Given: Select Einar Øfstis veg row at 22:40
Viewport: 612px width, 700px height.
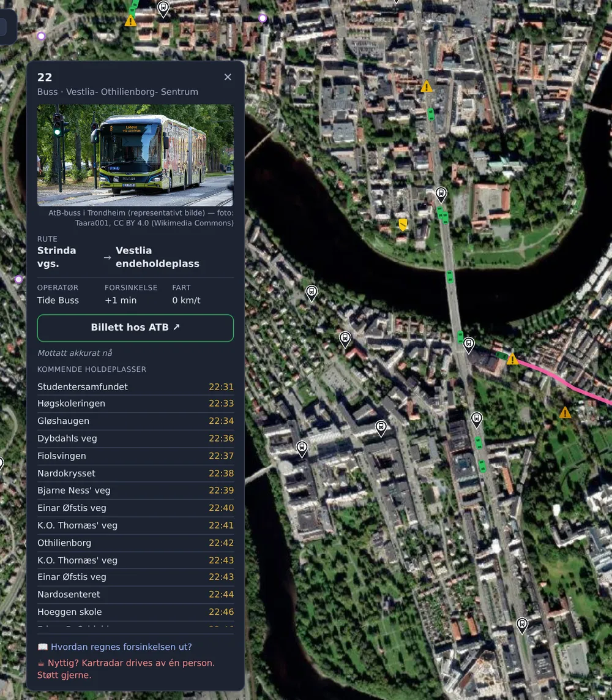Looking at the screenshot, I should tap(135, 508).
